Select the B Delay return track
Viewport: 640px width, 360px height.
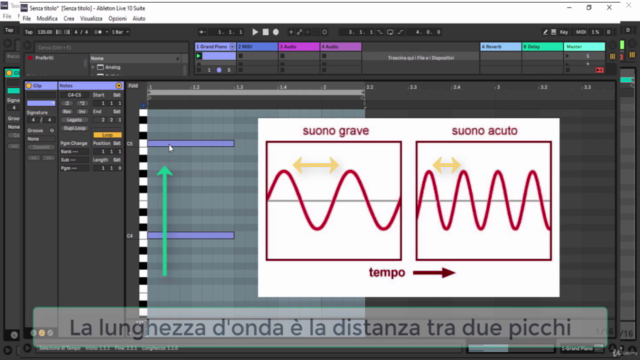(542, 47)
